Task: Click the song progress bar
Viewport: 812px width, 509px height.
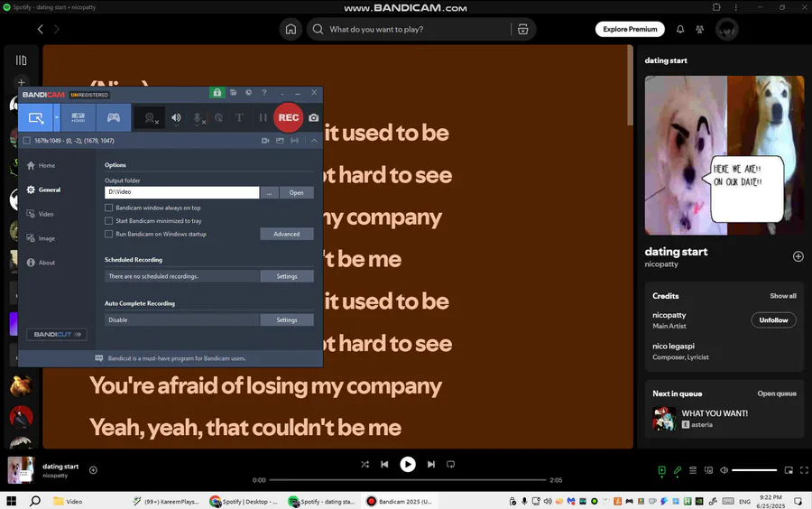Action: (x=408, y=480)
